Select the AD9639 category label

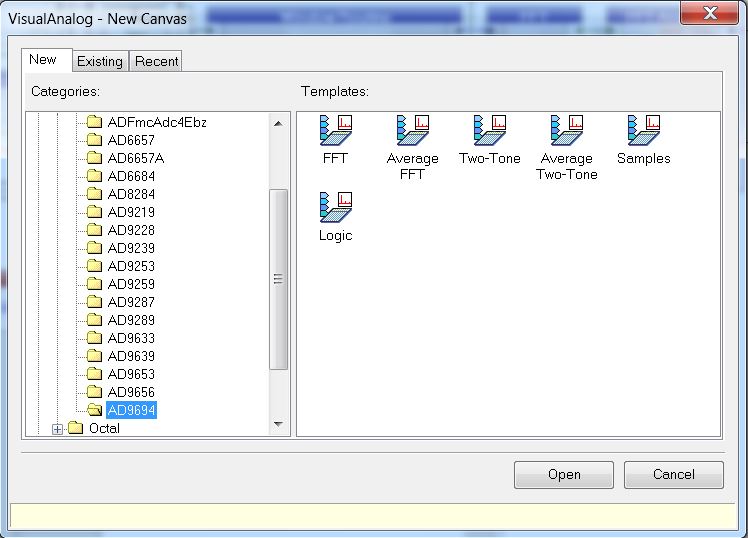pyautogui.click(x=131, y=356)
